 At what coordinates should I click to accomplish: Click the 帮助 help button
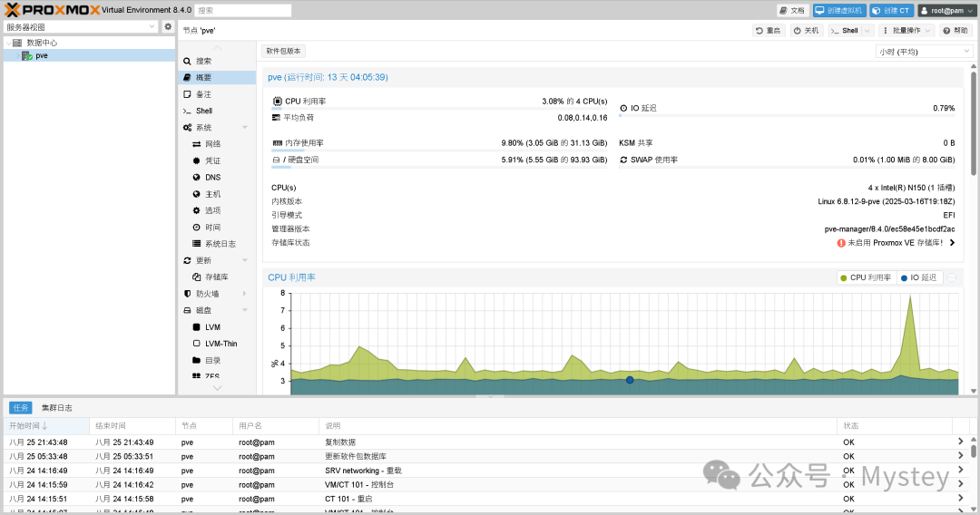point(955,31)
